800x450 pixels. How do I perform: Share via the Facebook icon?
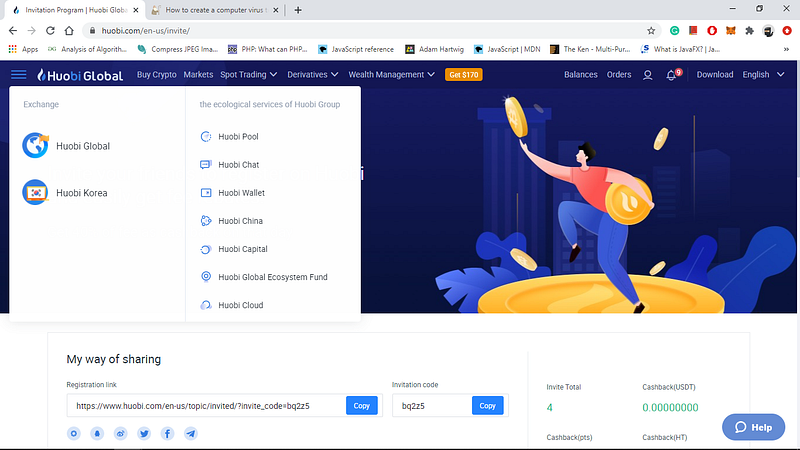tap(167, 433)
